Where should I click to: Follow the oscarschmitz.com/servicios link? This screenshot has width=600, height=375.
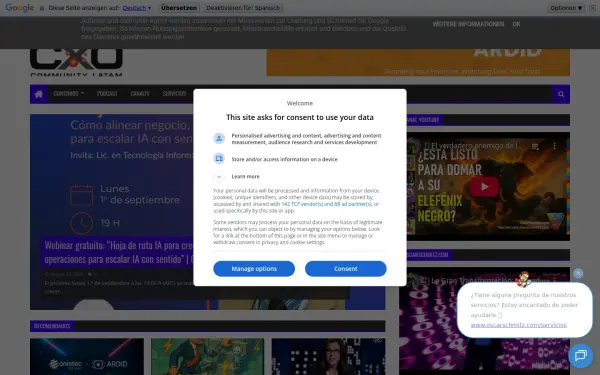tap(518, 325)
